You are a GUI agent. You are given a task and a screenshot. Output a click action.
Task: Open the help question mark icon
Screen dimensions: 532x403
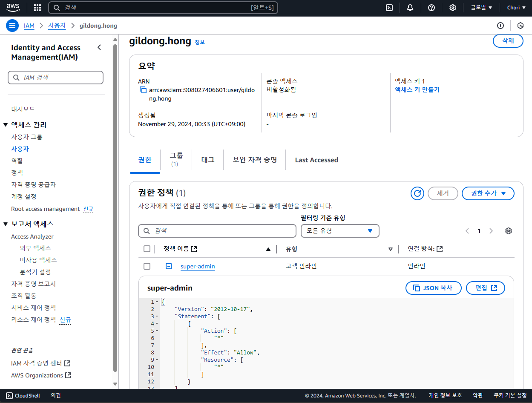click(x=431, y=8)
